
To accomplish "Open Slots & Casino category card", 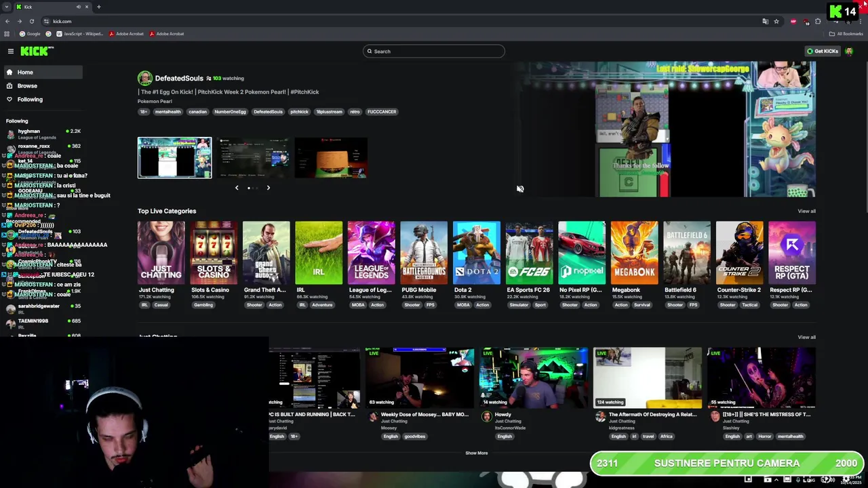I will pos(214,252).
